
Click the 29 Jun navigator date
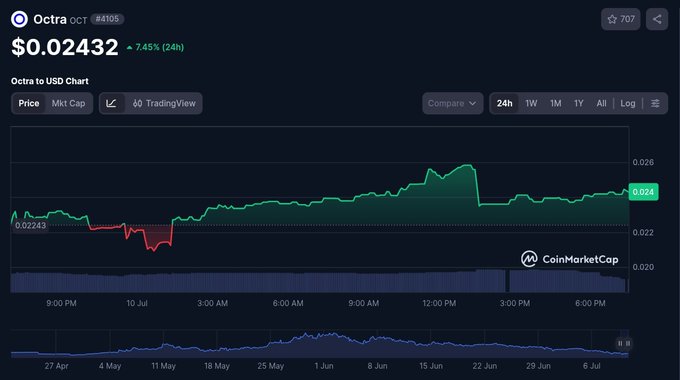538,366
